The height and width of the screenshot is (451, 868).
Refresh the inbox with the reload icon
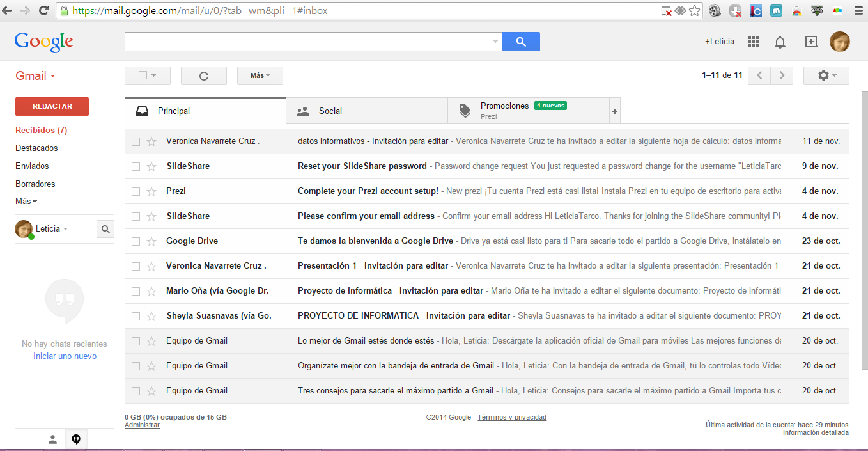[203, 75]
